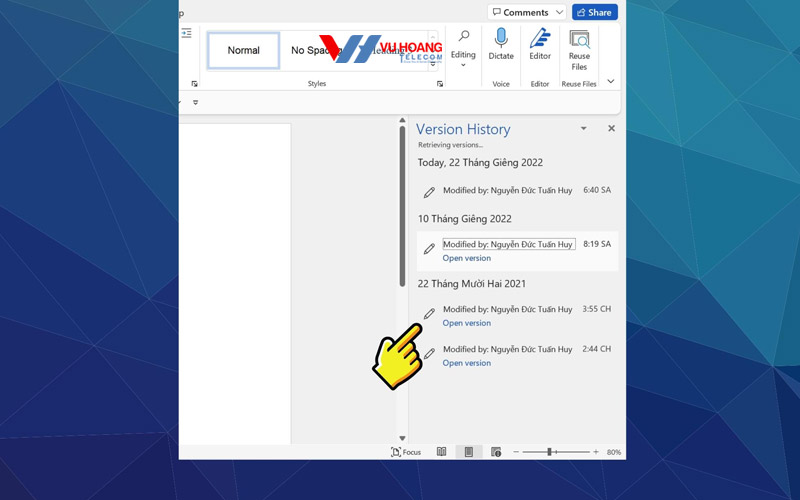
Task: Click the increase indent icon in ribbon
Action: click(x=186, y=34)
